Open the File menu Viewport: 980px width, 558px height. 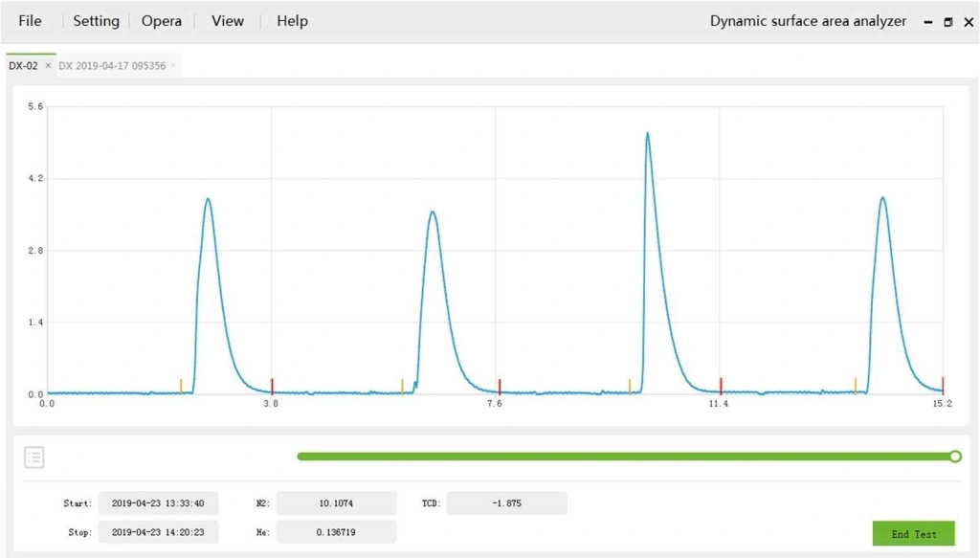click(x=31, y=21)
